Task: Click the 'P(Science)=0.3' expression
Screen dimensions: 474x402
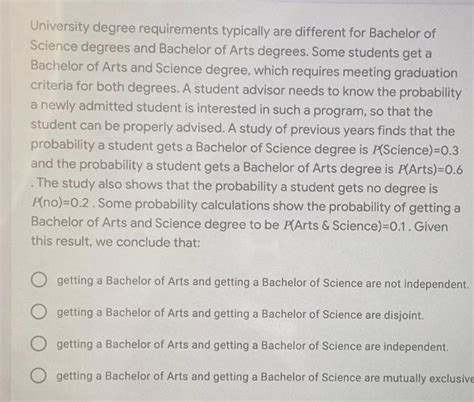Action: [415, 150]
